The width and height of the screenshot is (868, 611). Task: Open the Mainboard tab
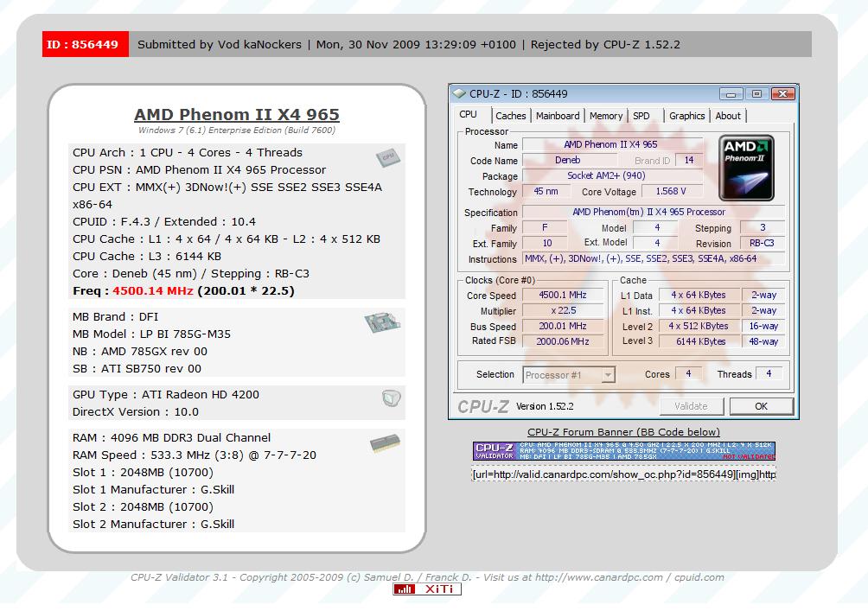[558, 116]
